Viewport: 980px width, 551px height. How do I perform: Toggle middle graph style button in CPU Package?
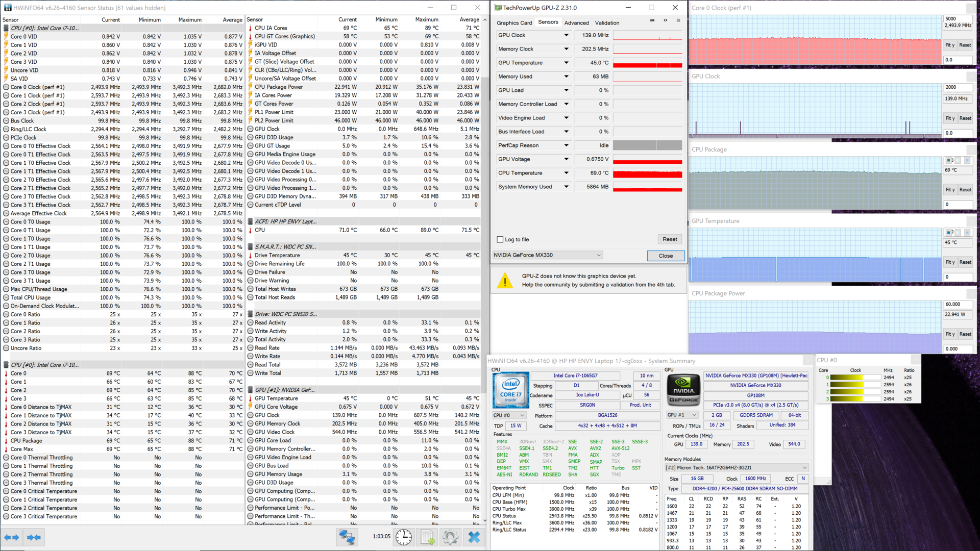(x=959, y=161)
